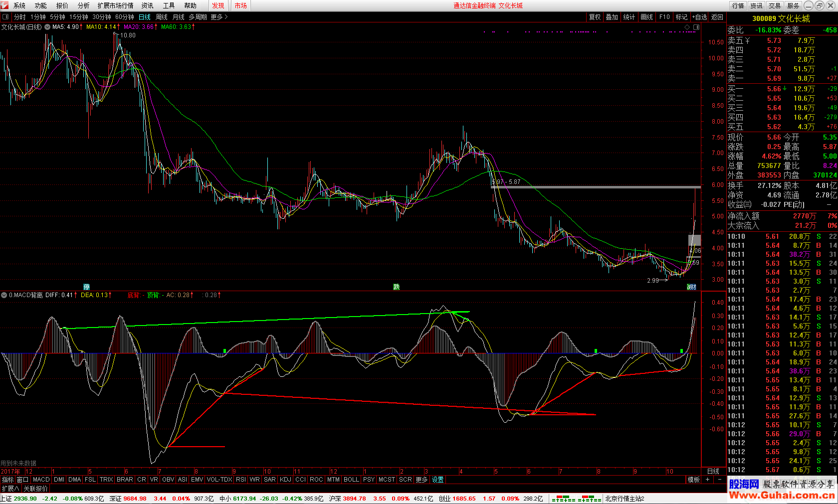Click the diamond icon above the chart

(687, 27)
